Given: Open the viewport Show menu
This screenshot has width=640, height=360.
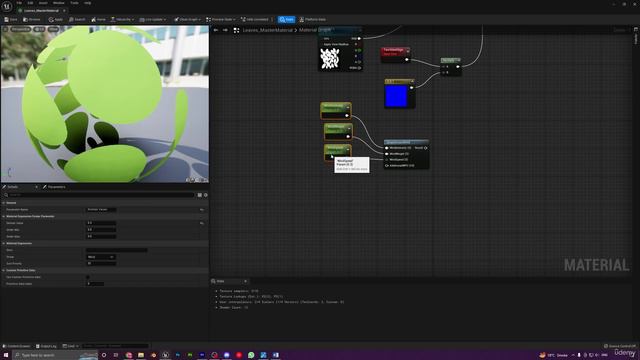Looking at the screenshot, I should [x=53, y=29].
